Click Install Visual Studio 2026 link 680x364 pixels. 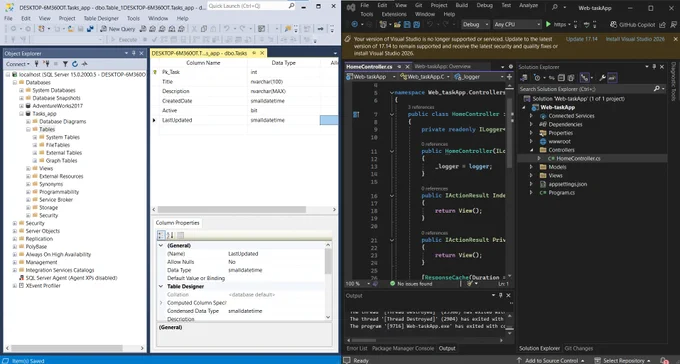(635, 39)
